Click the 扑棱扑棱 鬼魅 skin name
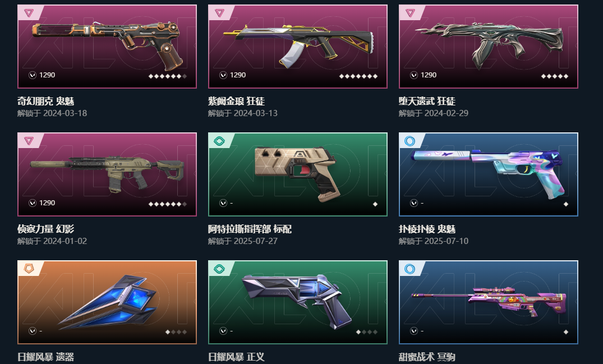603x364 pixels. point(427,229)
